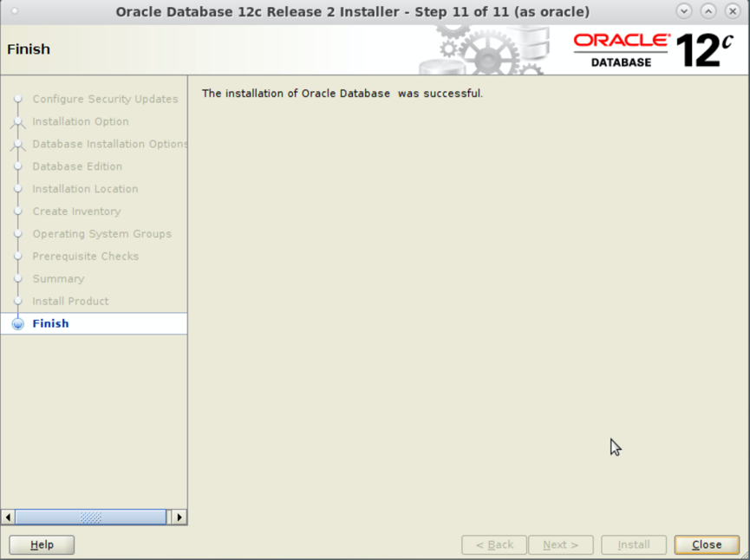Screen dimensions: 750x560
Task: Close the installer window via title bar X
Action: tap(733, 11)
